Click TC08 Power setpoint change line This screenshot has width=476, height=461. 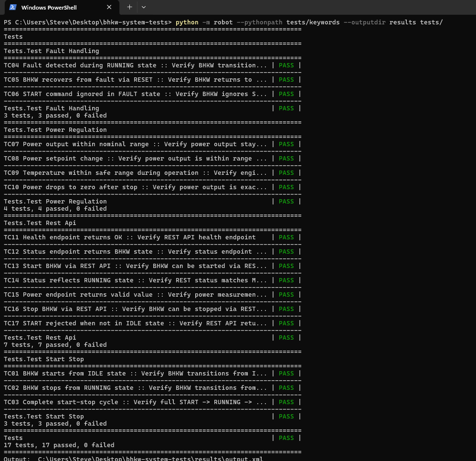tap(152, 159)
